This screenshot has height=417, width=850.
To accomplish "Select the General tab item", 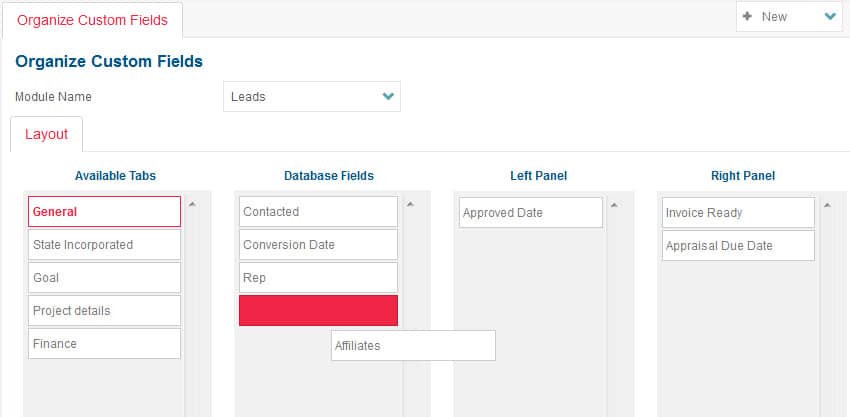I will [104, 212].
